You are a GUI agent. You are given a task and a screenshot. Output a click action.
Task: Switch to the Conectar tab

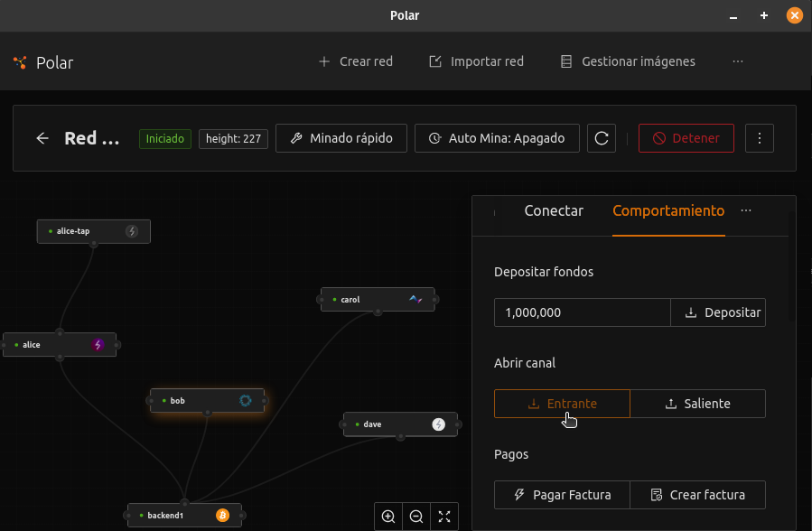pos(554,210)
